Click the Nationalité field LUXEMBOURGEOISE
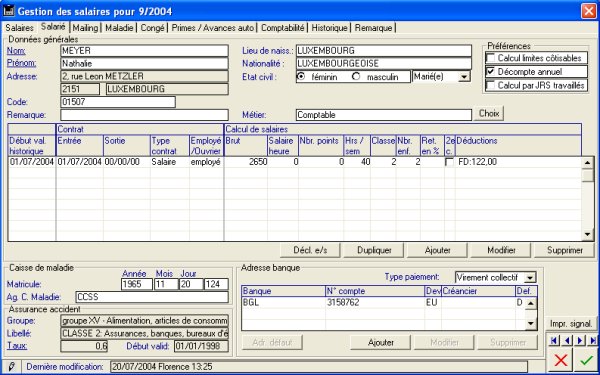The height and width of the screenshot is (375, 600). tap(384, 64)
